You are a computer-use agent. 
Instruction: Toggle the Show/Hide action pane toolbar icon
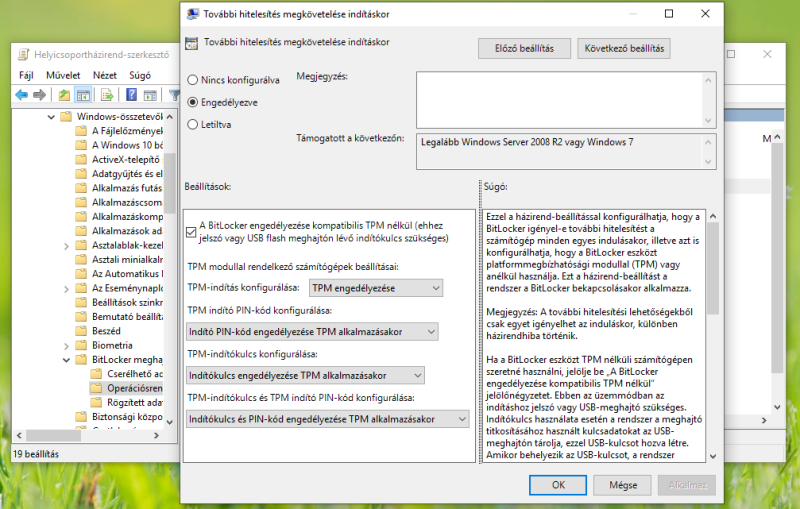150,95
